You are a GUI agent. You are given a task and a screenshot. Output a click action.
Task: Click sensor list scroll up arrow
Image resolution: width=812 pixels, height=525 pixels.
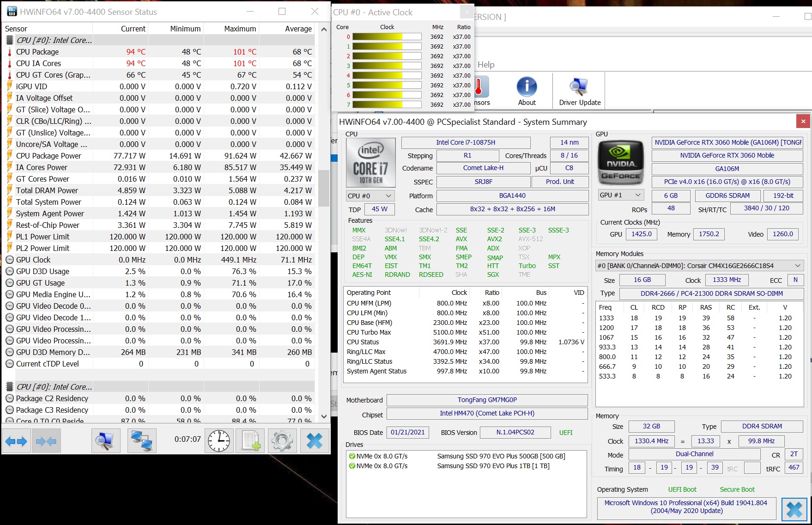(324, 29)
